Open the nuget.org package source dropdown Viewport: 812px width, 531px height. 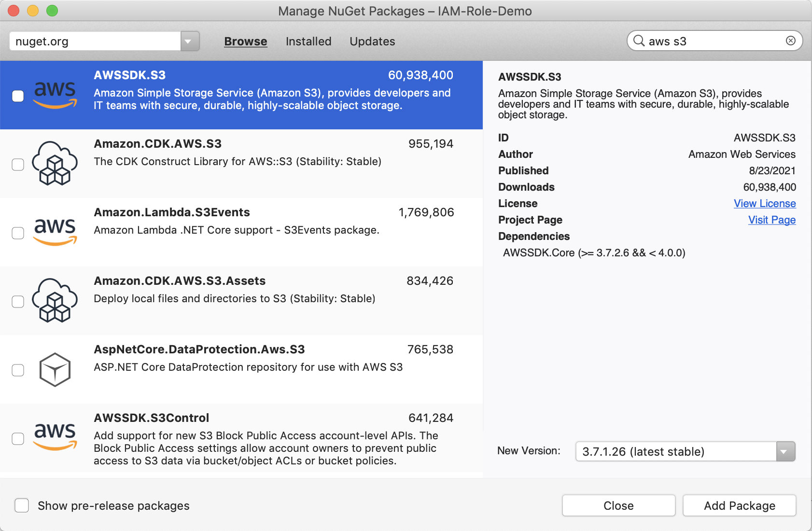point(190,41)
